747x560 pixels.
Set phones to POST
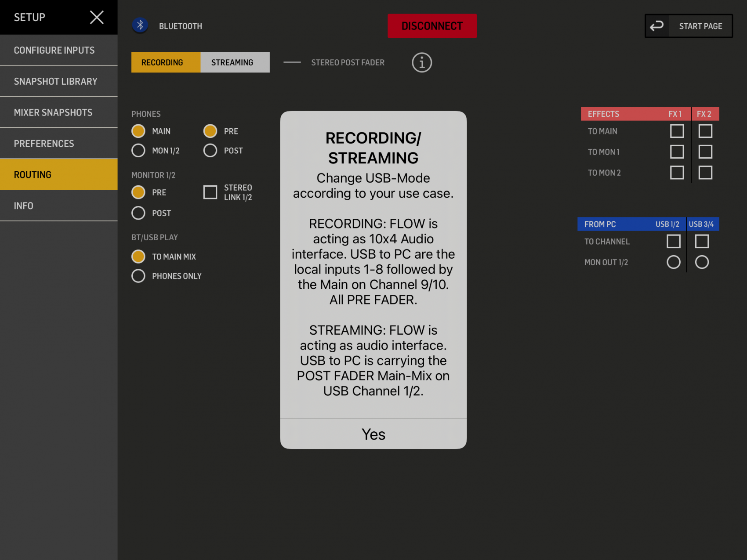click(210, 151)
